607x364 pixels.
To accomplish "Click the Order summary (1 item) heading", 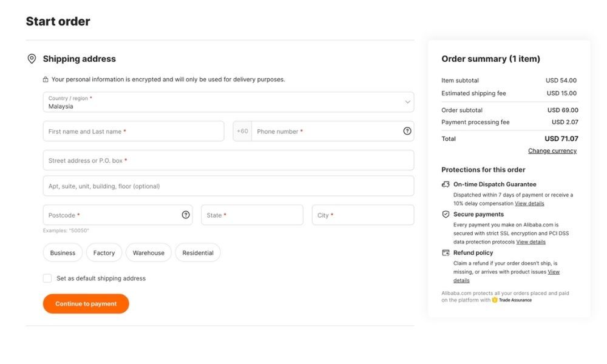I will [x=490, y=59].
